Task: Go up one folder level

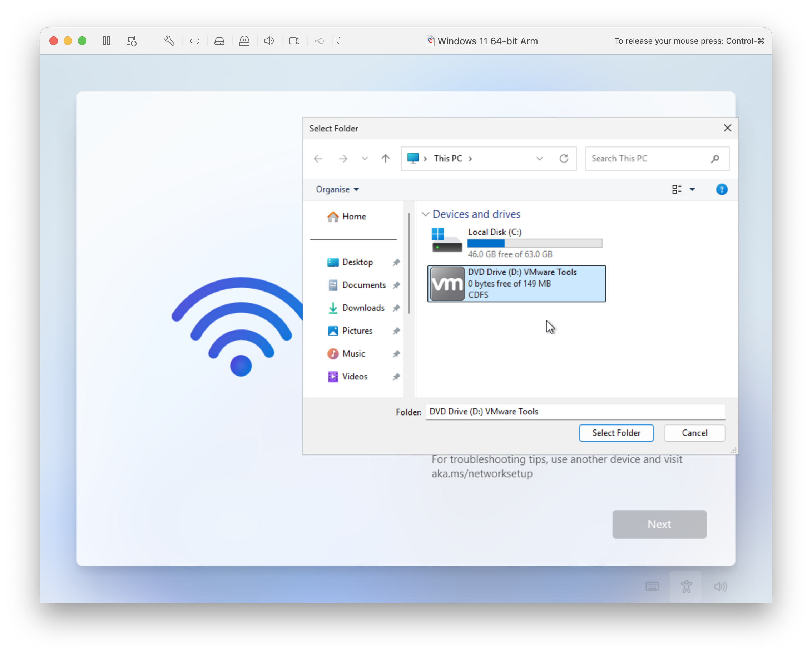Action: pos(385,159)
